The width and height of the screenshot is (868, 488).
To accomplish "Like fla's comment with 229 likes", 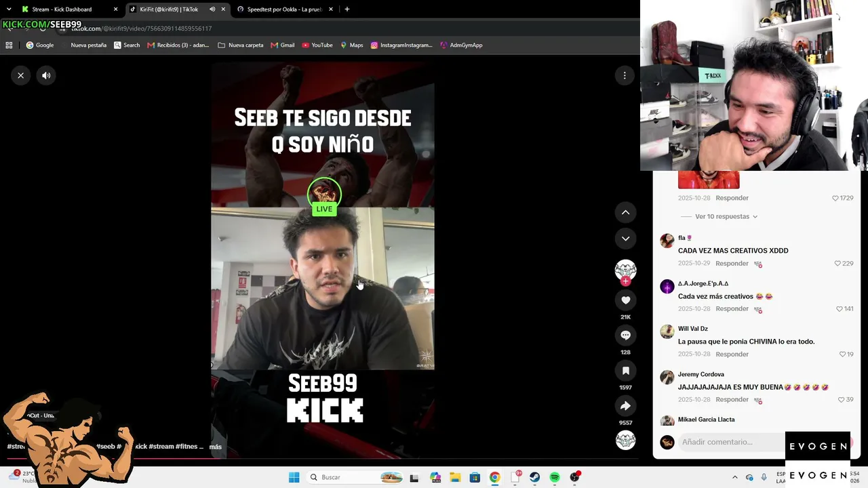I will (x=837, y=264).
